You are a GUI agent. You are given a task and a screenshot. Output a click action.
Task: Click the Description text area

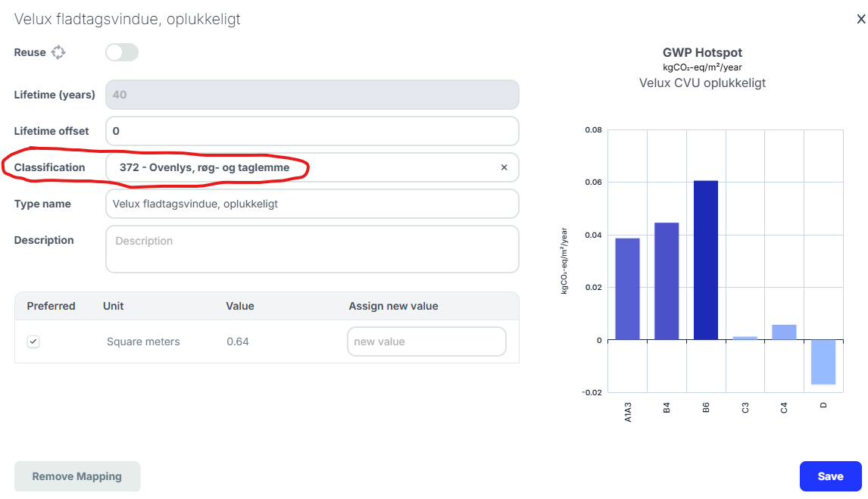point(312,249)
